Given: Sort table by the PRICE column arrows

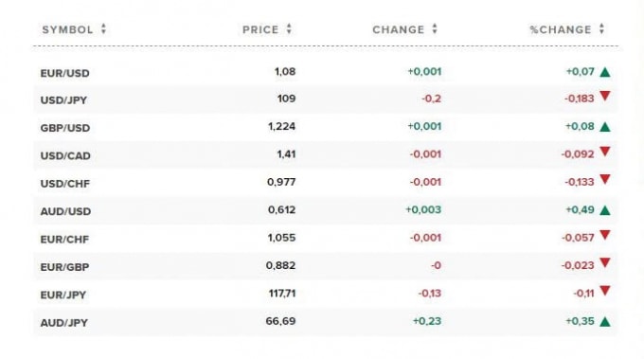Looking at the screenshot, I should click(289, 28).
